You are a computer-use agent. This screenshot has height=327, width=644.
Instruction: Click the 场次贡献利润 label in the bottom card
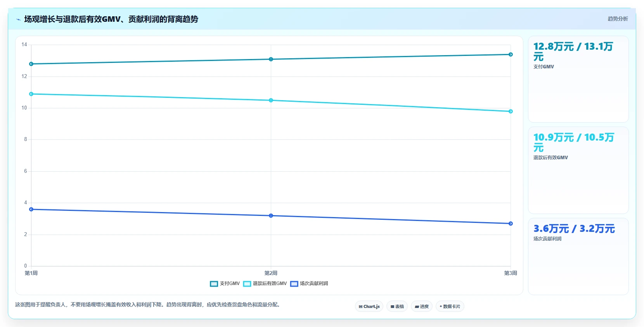pyautogui.click(x=547, y=239)
